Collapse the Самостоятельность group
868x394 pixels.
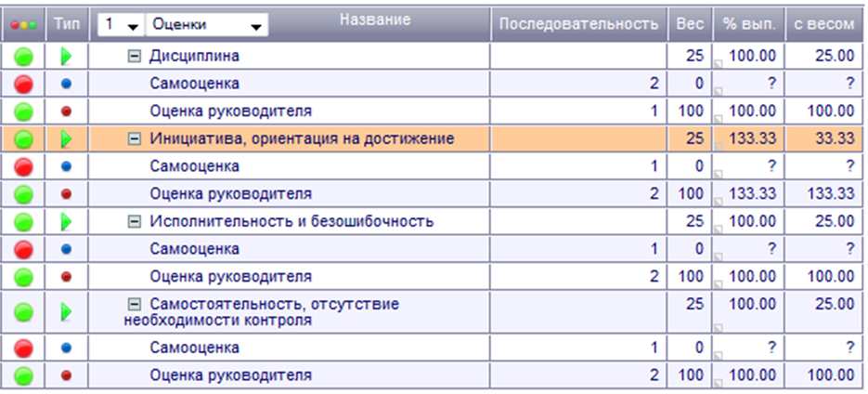point(134,304)
